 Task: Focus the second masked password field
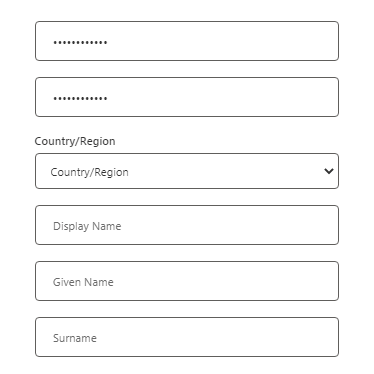(x=187, y=97)
